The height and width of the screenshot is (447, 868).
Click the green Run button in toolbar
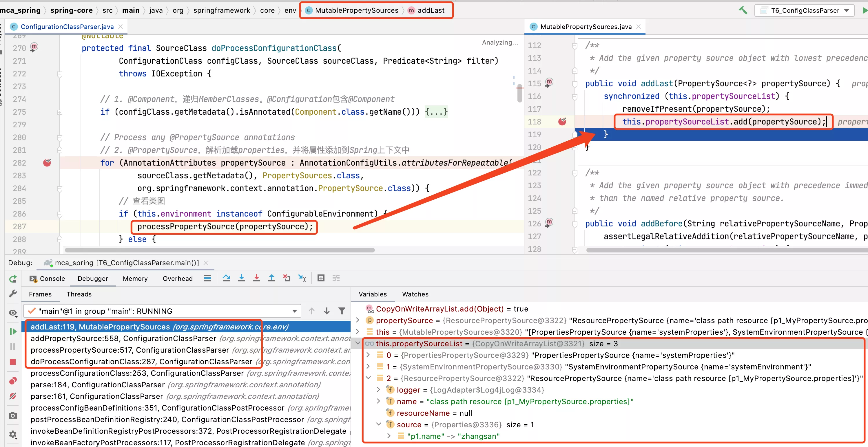tap(865, 10)
